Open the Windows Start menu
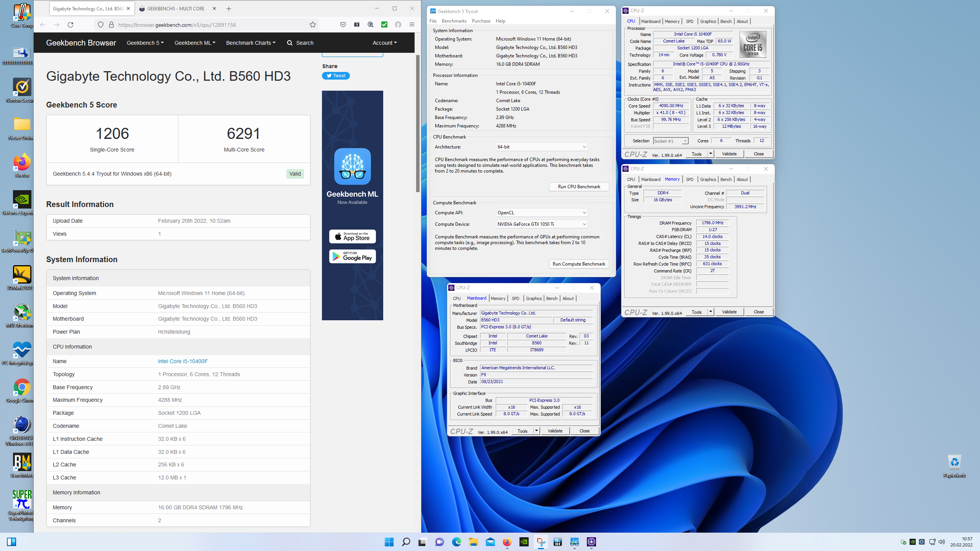Screen dimensions: 980x551 coord(389,542)
